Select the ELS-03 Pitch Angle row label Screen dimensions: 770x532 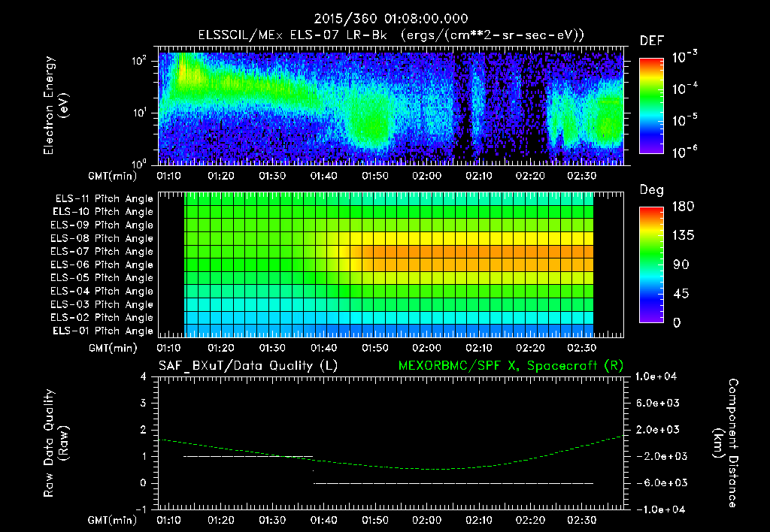coord(102,304)
